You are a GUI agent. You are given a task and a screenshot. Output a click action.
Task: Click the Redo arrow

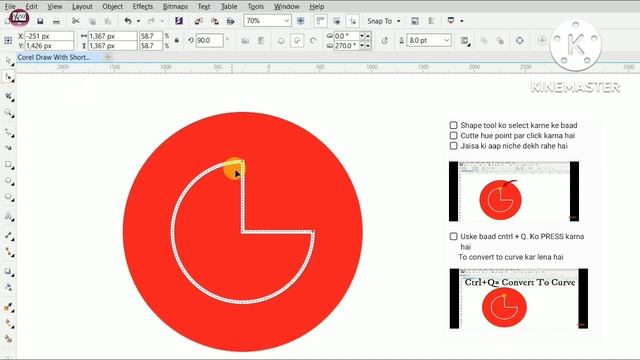coord(151,21)
